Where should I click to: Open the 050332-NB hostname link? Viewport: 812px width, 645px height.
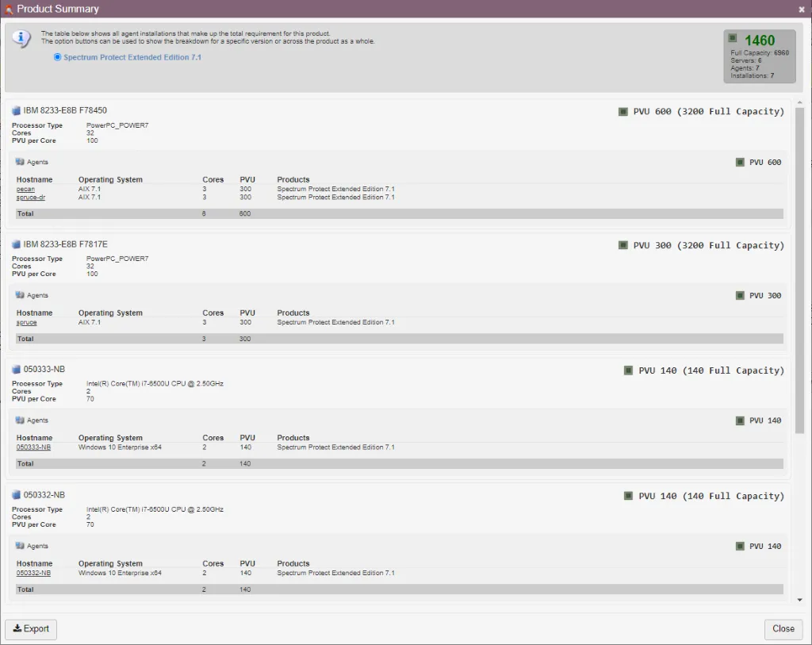pos(33,573)
